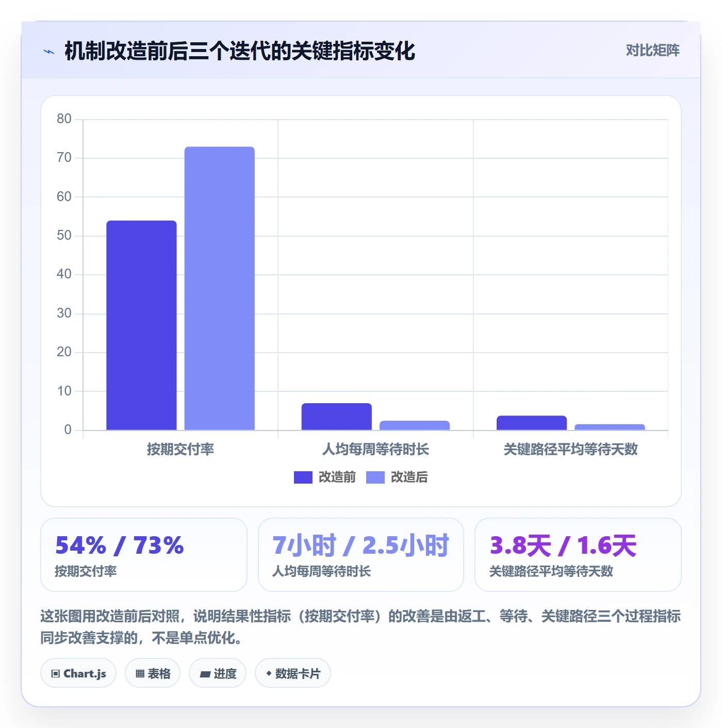This screenshot has width=722, height=728.
Task: Click the 数据卡片 chip diamond icon
Action: pos(269,673)
